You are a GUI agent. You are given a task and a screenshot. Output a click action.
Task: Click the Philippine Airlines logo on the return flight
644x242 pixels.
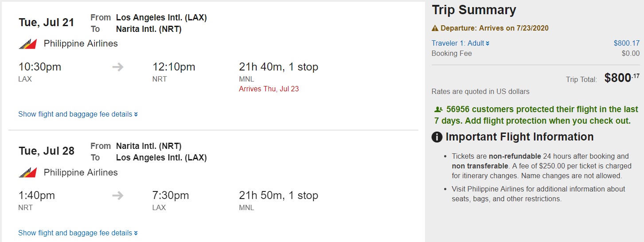(x=27, y=172)
